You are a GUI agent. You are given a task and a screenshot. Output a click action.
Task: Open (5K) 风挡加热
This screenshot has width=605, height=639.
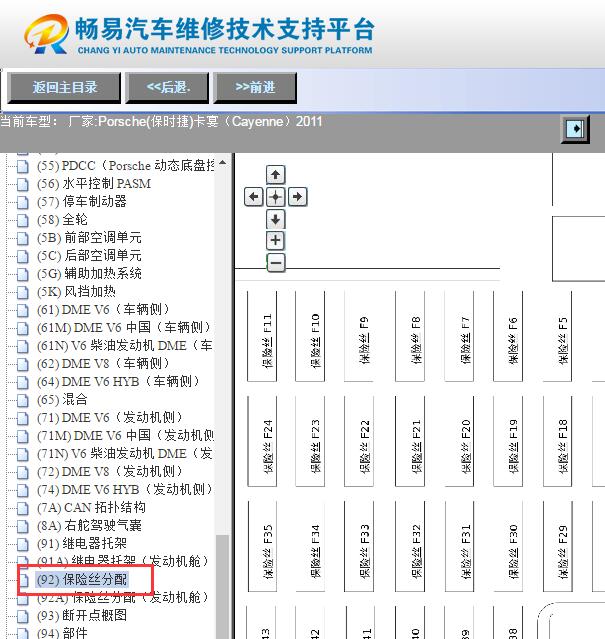(76, 291)
